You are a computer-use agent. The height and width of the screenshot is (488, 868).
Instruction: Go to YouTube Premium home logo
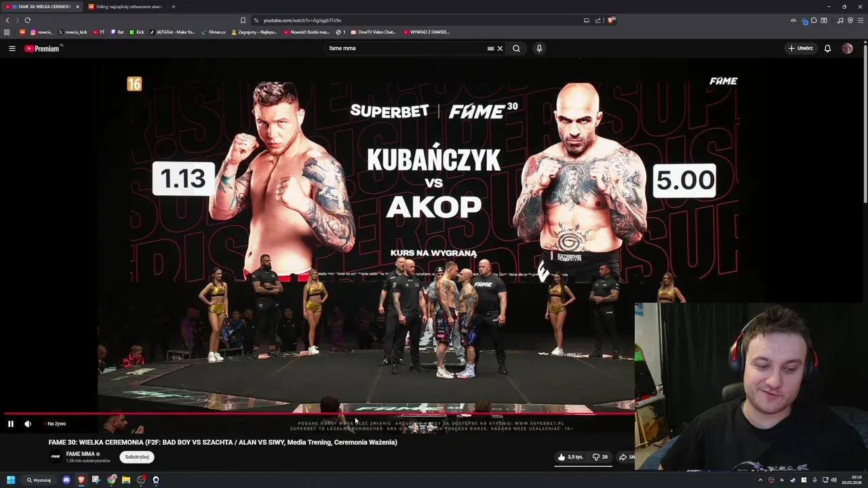click(x=42, y=48)
